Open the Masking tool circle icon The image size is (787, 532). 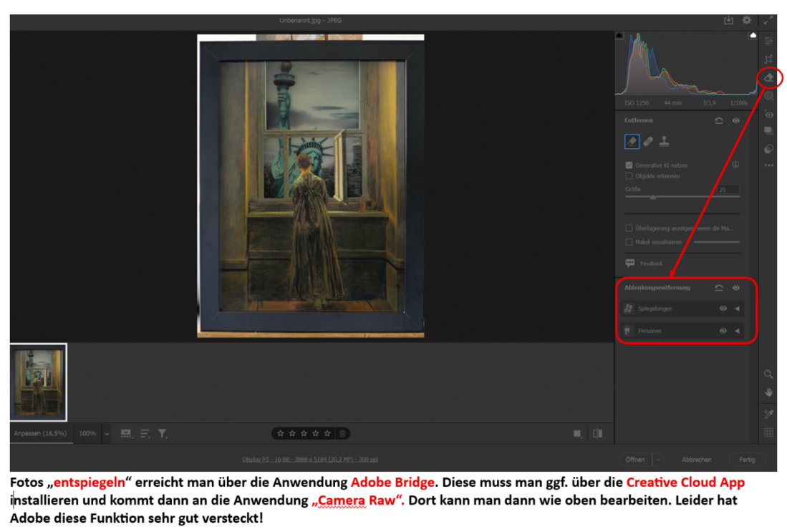click(x=768, y=96)
